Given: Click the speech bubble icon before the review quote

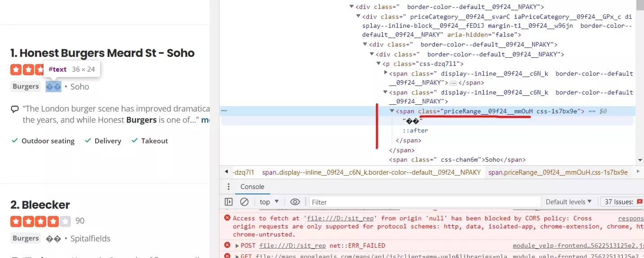Looking at the screenshot, I should pos(15,109).
